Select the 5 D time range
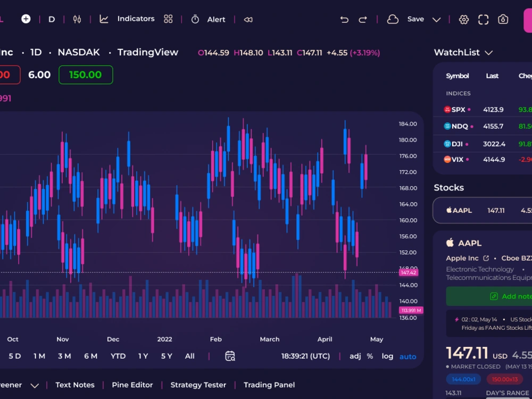Viewport: 532px width, 399px height. (x=14, y=356)
